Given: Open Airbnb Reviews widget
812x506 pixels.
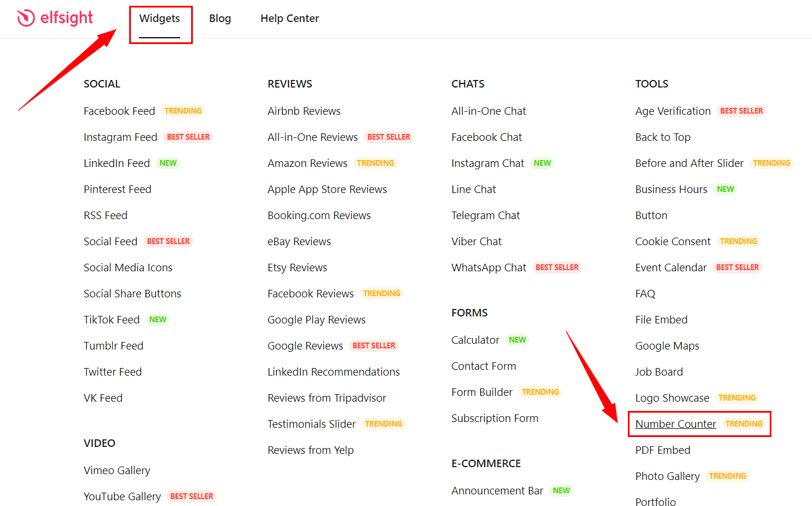Looking at the screenshot, I should 304,111.
